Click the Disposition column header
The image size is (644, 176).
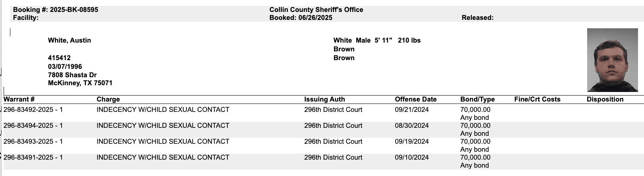tap(605, 99)
